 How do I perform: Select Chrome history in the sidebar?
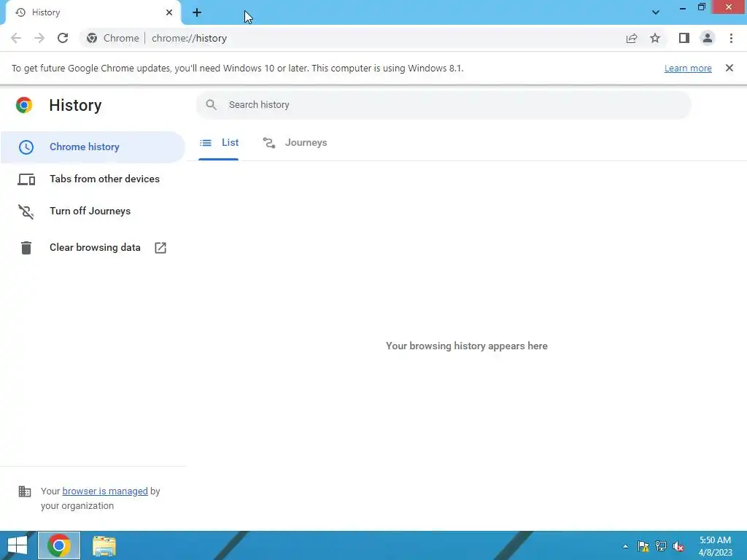click(93, 147)
